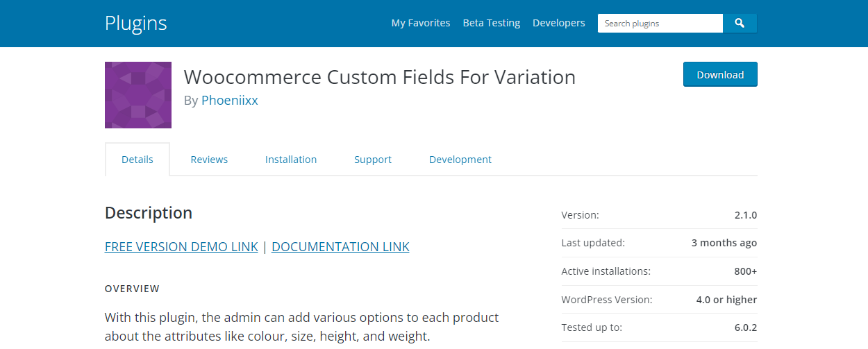Open FREE VERSION DEMO LINK
Viewport: 868px width, 349px height.
pos(181,246)
